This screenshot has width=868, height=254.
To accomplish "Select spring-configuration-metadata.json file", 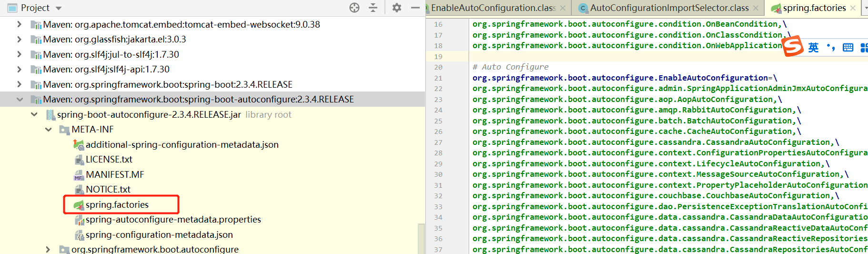I will click(159, 234).
